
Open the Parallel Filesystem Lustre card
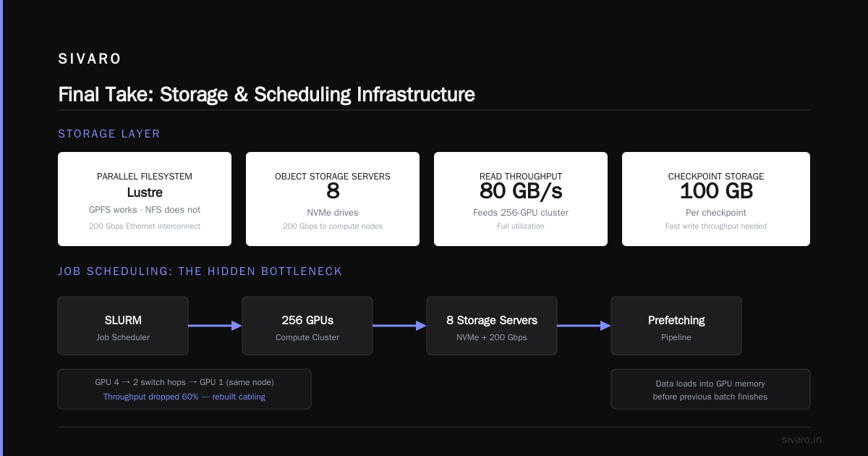tap(145, 199)
